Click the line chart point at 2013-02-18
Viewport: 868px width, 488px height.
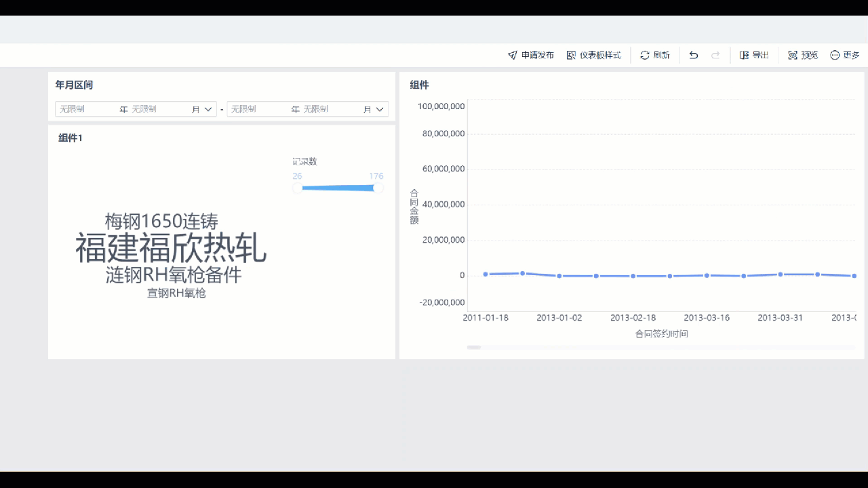633,276
